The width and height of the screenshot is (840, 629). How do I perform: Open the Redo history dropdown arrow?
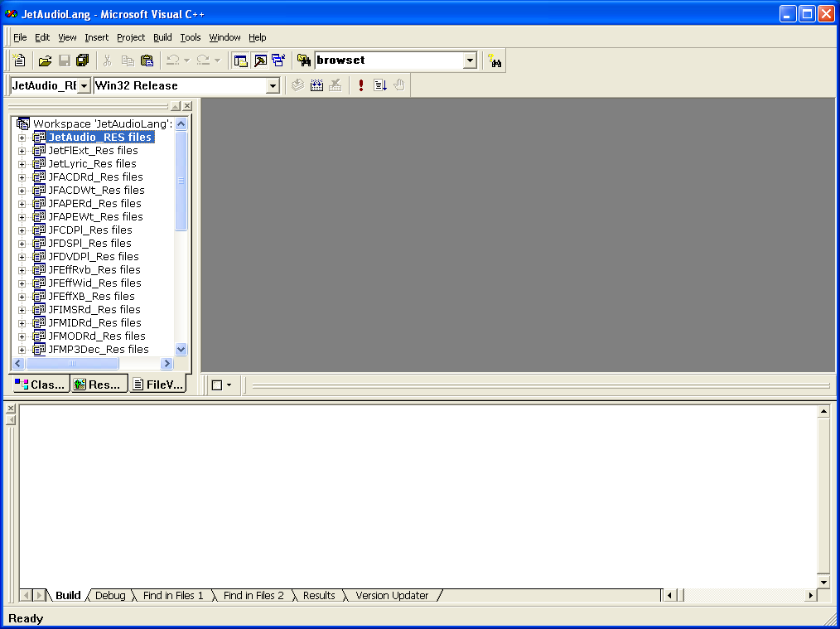(x=218, y=60)
